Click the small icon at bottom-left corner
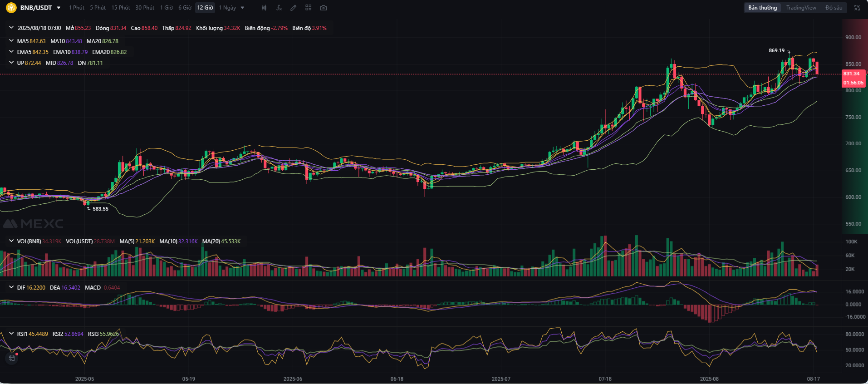Viewport: 868px width, 384px height. pyautogui.click(x=12, y=358)
